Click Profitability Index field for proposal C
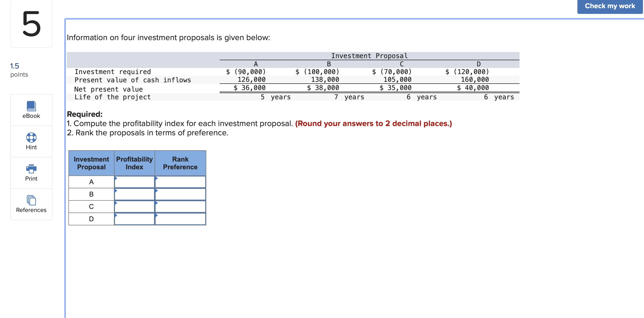 pyautogui.click(x=134, y=207)
